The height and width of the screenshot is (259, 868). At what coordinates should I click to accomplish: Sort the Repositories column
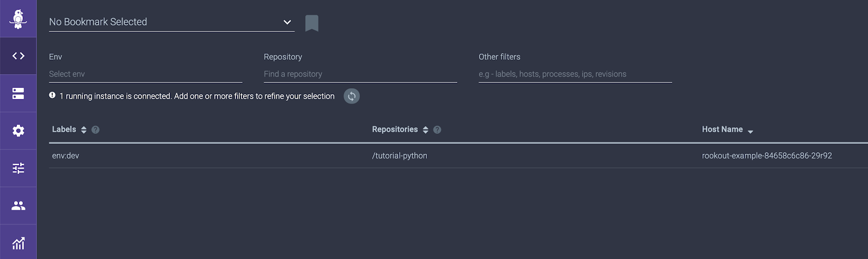tap(425, 129)
